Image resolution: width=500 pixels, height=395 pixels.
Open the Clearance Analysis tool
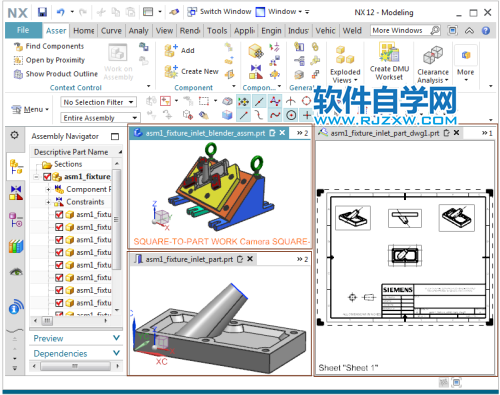[x=433, y=65]
